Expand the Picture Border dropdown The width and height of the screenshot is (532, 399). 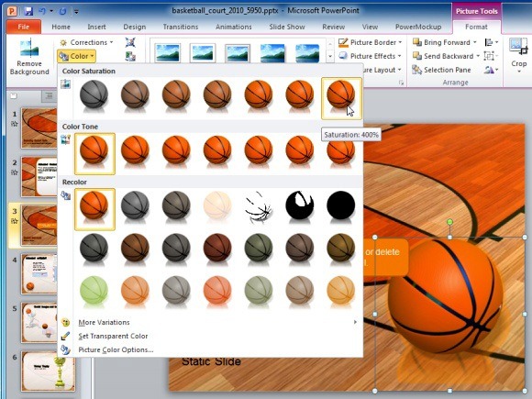point(371,42)
